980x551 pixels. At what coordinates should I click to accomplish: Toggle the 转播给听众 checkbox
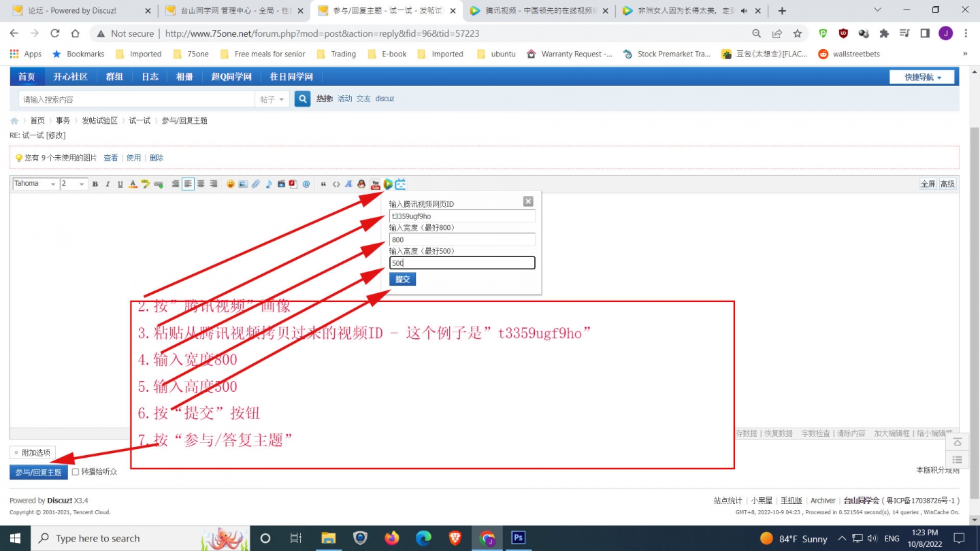tap(76, 471)
